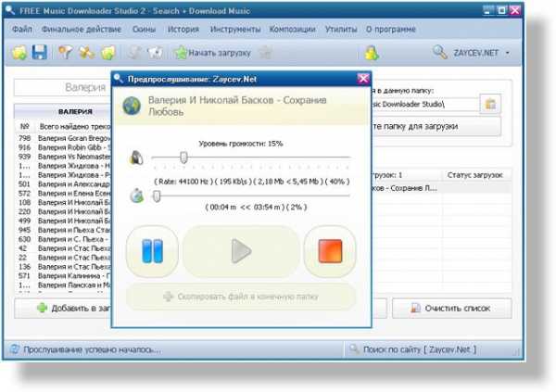The height and width of the screenshot is (392, 556).
Task: Select track row 571 Валерия Калинина
Action: (x=64, y=276)
